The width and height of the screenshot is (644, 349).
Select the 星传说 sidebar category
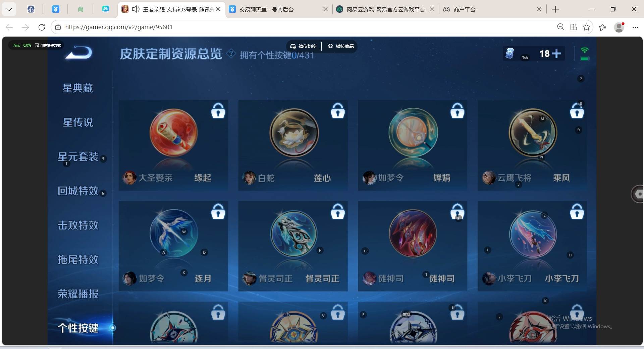[x=78, y=122]
